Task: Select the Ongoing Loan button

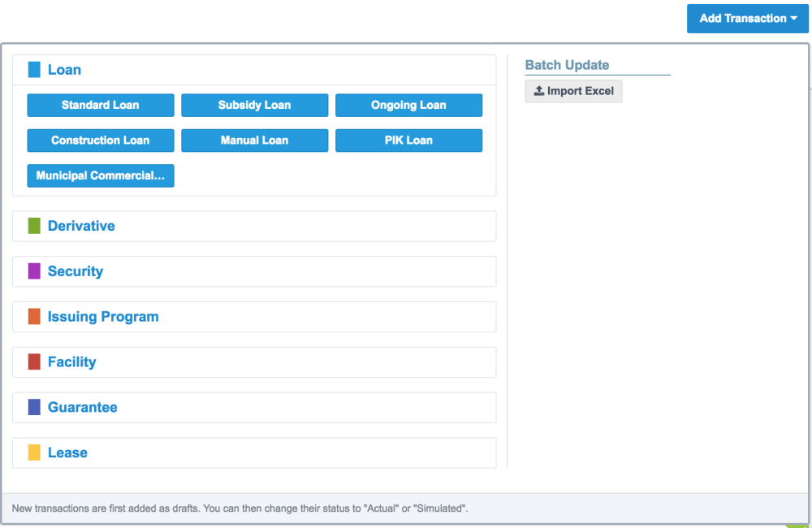Action: tap(408, 105)
